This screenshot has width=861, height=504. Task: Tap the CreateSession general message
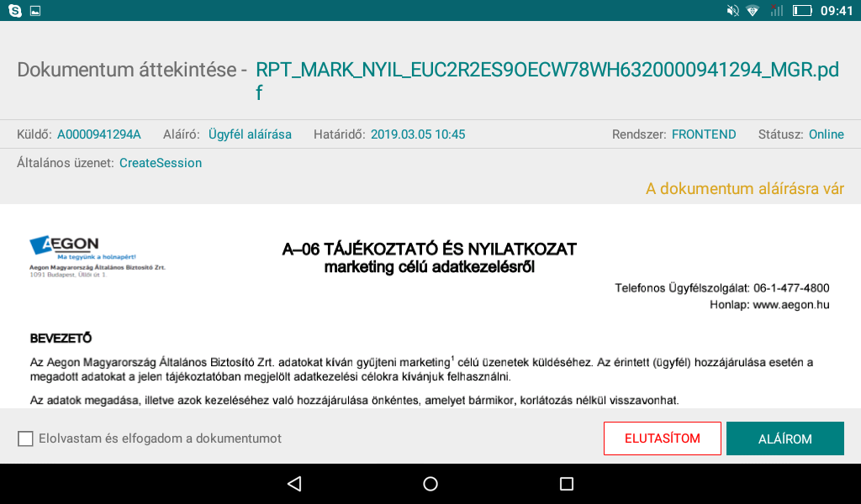pos(161,163)
